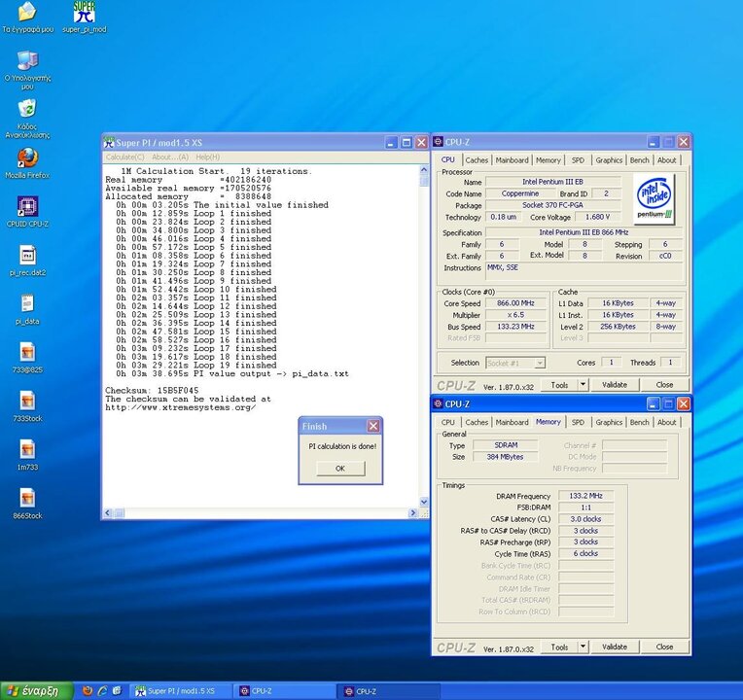Open the Start menu
The image size is (743, 700).
pos(37,691)
